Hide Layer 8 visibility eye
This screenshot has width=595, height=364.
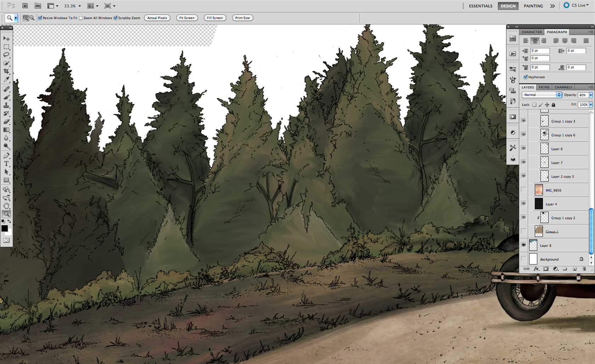click(x=523, y=245)
